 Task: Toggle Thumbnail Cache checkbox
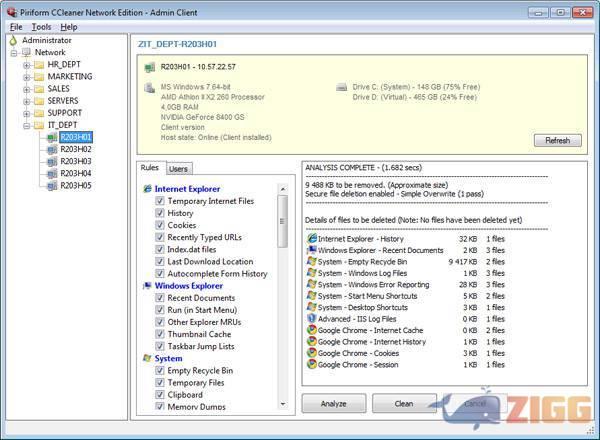160,334
